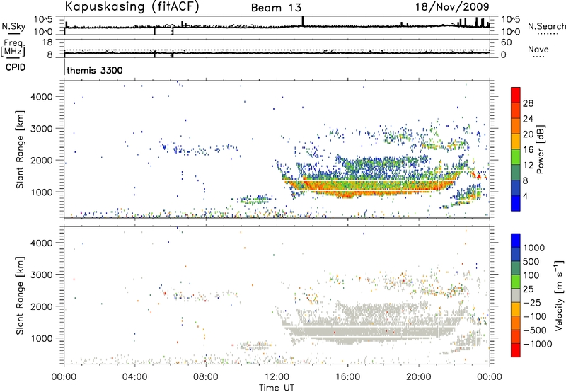
Task: Click the green scatter patch near 11:00 in power panel
Action: (255, 200)
